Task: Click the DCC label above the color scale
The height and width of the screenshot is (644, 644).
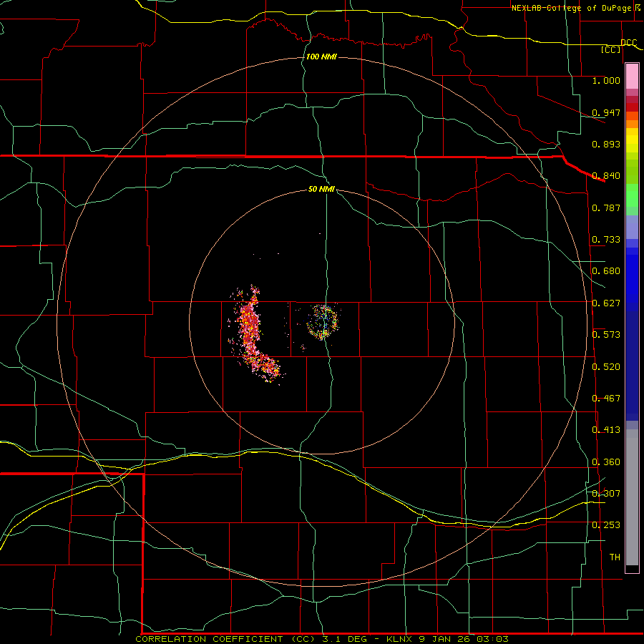Action: [628, 43]
